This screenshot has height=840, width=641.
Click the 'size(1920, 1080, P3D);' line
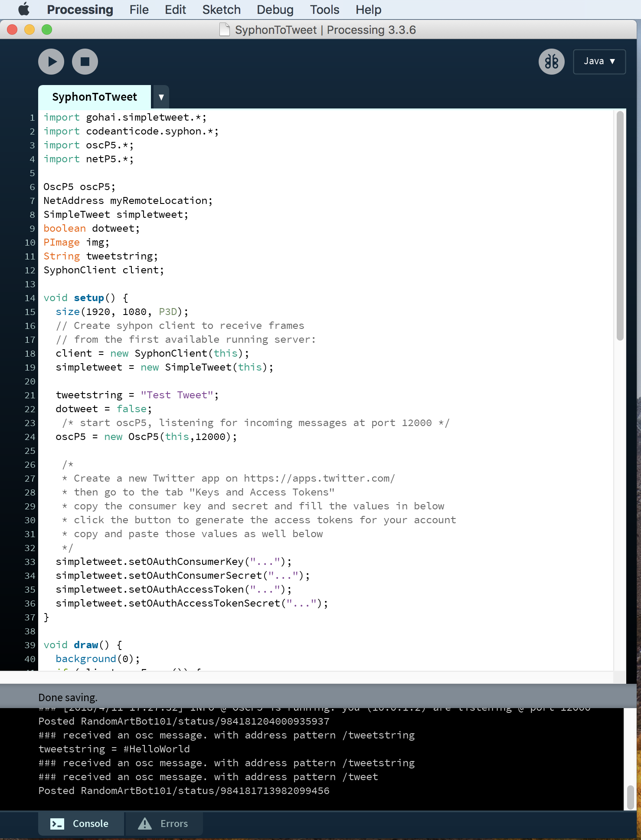122,312
